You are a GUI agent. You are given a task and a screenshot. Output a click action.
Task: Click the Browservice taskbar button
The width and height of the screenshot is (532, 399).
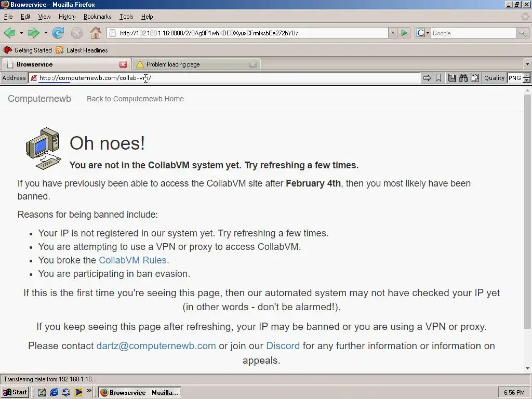[x=140, y=392]
